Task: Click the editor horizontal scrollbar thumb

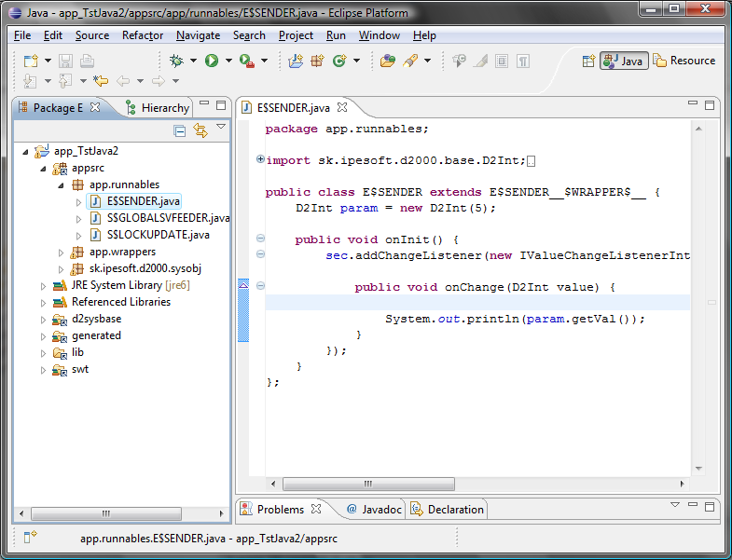Action: tap(369, 485)
